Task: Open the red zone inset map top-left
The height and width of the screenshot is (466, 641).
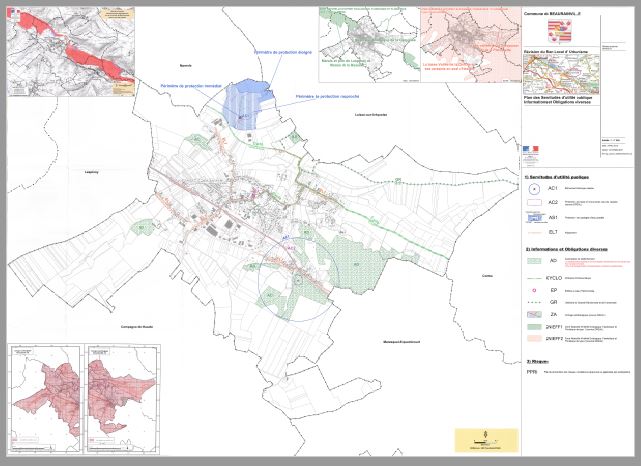Action: (x=70, y=45)
